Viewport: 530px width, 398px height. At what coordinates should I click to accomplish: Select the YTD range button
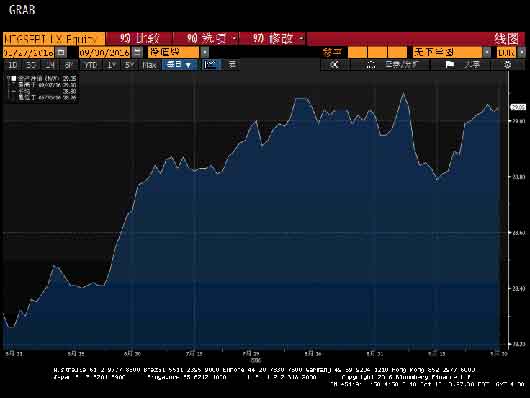(x=91, y=65)
